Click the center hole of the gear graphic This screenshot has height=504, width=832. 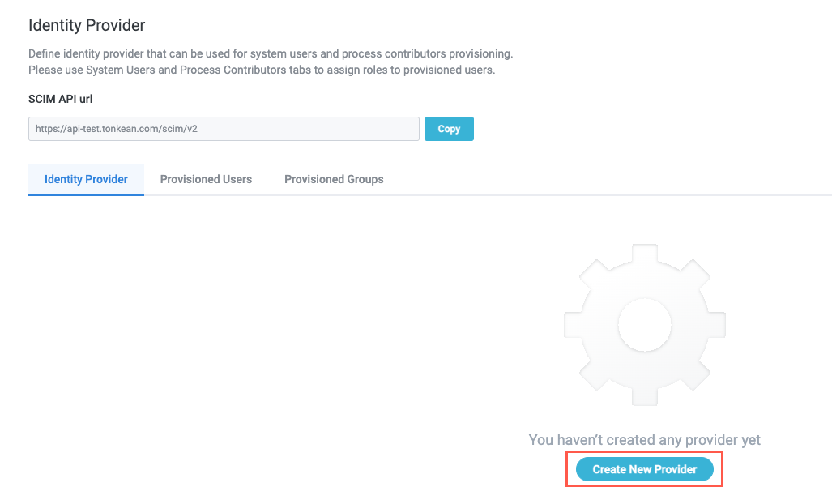click(x=644, y=324)
